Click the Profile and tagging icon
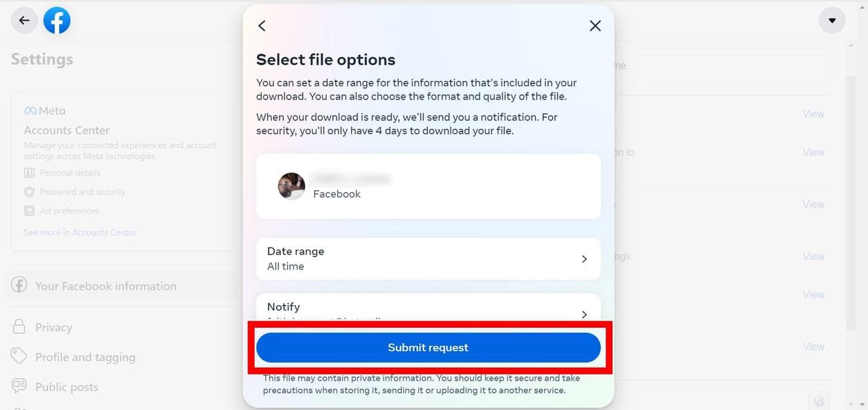Screen dimensions: 868x410 coord(19,357)
